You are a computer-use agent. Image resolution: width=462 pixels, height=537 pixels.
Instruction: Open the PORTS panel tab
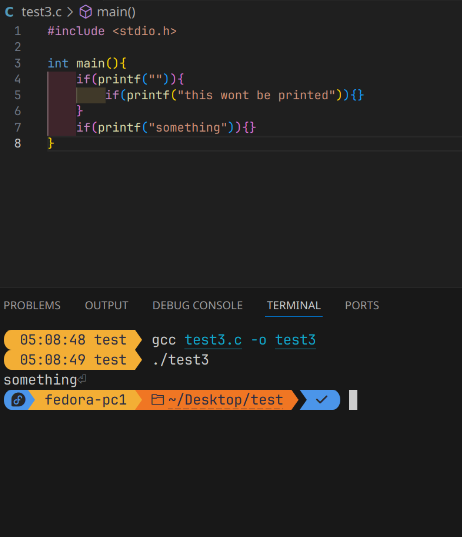(362, 305)
